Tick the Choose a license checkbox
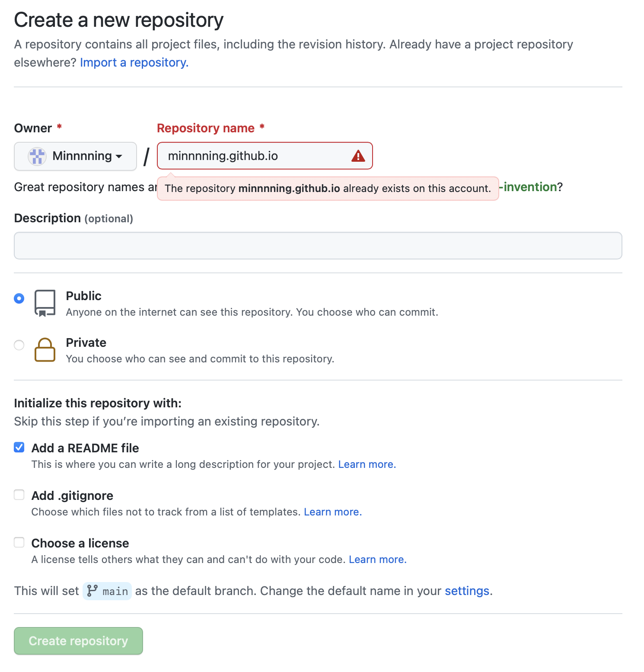Image resolution: width=644 pixels, height=672 pixels. (x=19, y=542)
